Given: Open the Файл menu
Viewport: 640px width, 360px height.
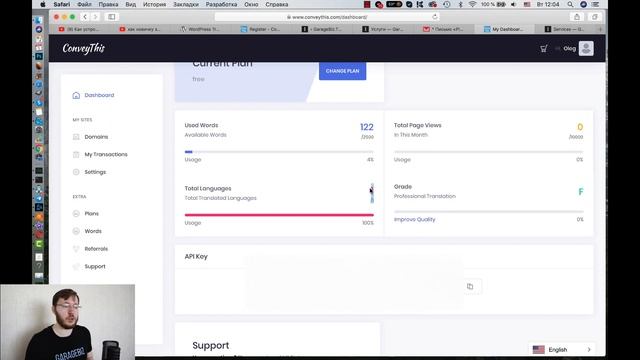Looking at the screenshot, I should 84,4.
